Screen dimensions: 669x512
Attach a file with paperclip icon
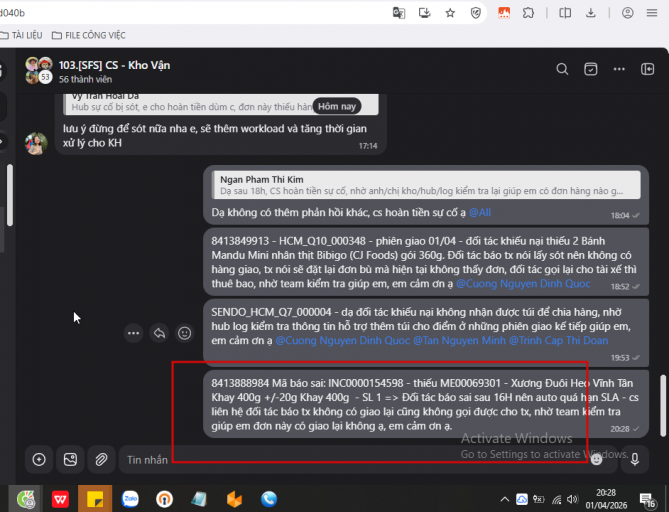pyautogui.click(x=101, y=460)
